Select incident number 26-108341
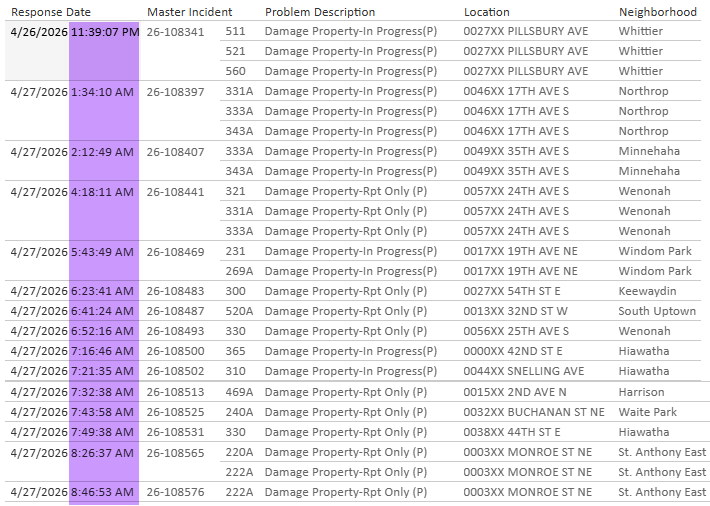Screen dimensions: 710x506 [175, 32]
